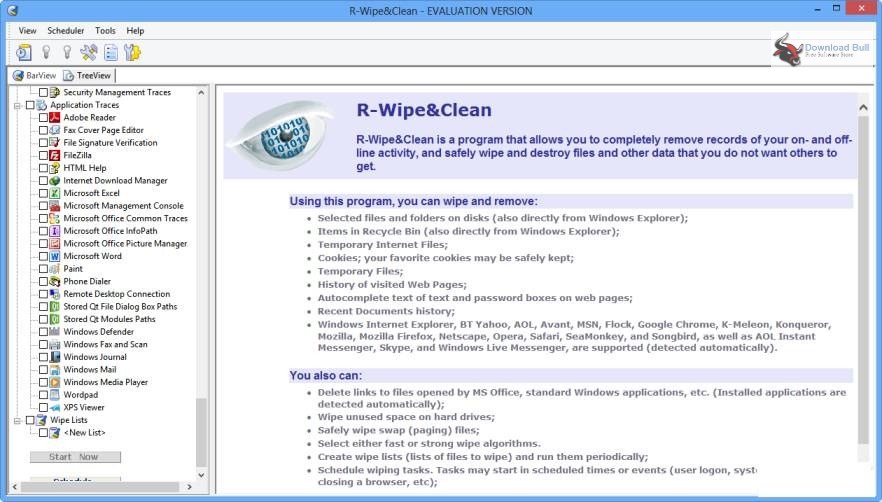
Task: Select the Windows Fax and Scan item
Action: point(105,344)
